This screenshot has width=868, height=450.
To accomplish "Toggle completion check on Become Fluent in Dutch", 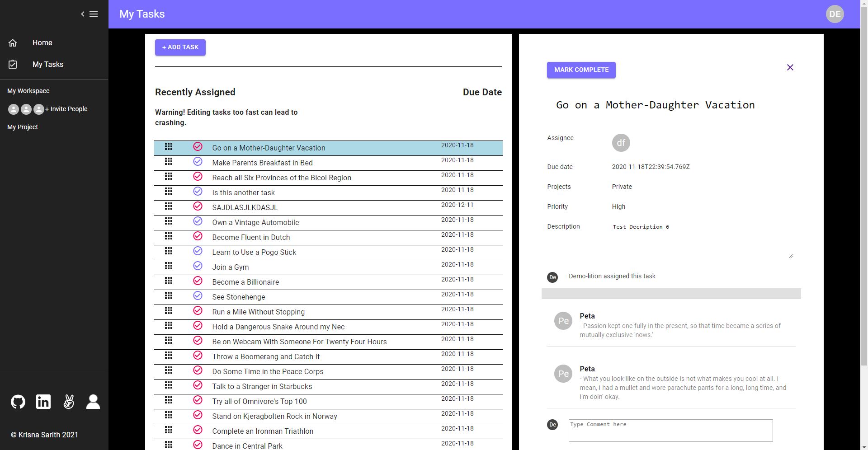I will [198, 236].
